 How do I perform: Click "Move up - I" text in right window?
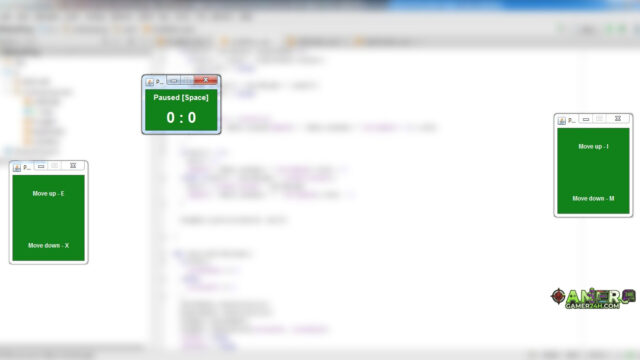point(593,147)
